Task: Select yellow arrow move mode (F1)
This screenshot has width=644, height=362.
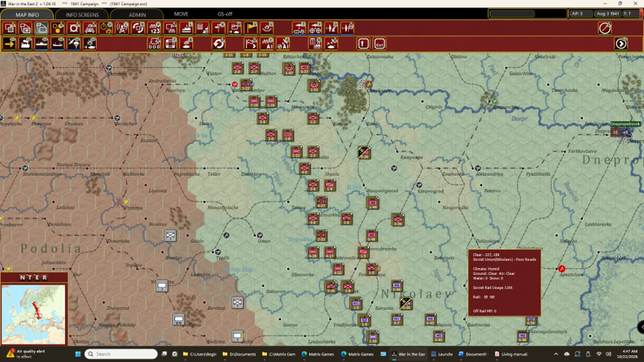Action: pyautogui.click(x=10, y=43)
